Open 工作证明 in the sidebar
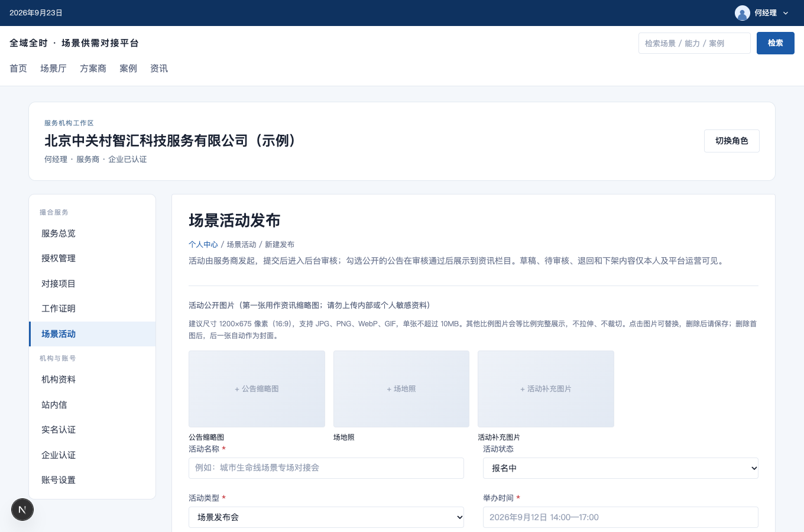This screenshot has height=532, width=804. click(92, 309)
